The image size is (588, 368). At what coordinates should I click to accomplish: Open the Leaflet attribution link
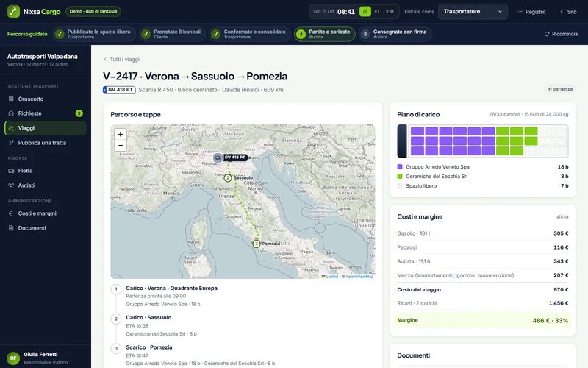329,277
